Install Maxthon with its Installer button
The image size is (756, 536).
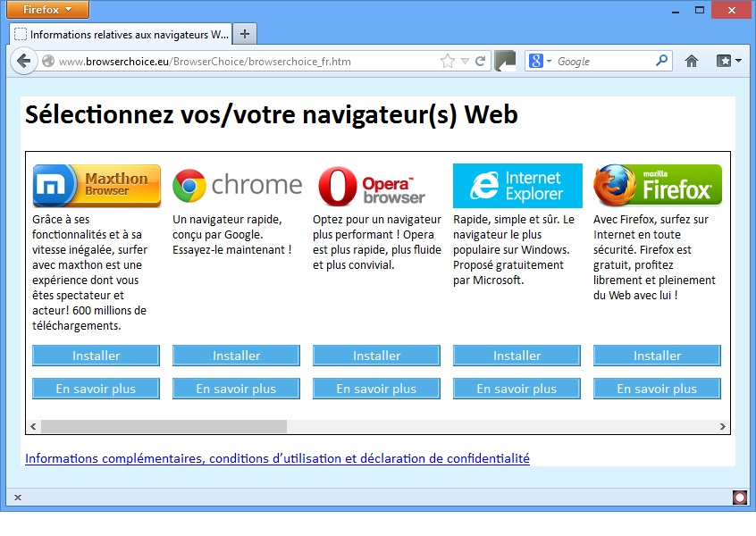(96, 356)
